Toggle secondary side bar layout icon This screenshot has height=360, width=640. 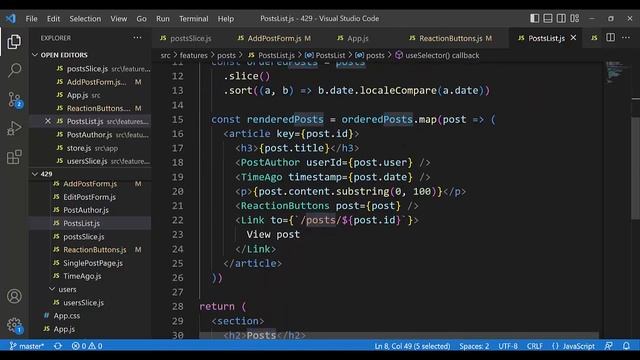[x=561, y=18]
